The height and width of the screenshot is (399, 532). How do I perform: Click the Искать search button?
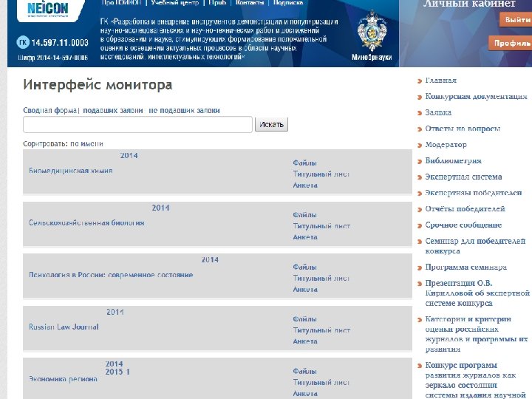pyautogui.click(x=271, y=125)
